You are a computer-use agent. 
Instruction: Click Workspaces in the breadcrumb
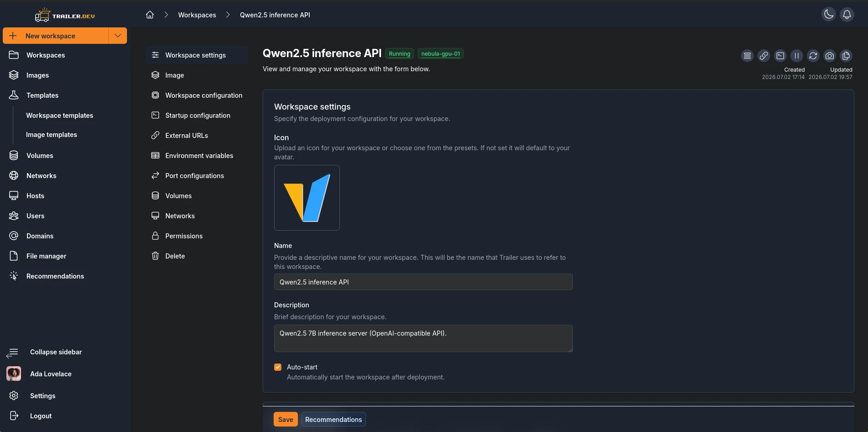(197, 15)
